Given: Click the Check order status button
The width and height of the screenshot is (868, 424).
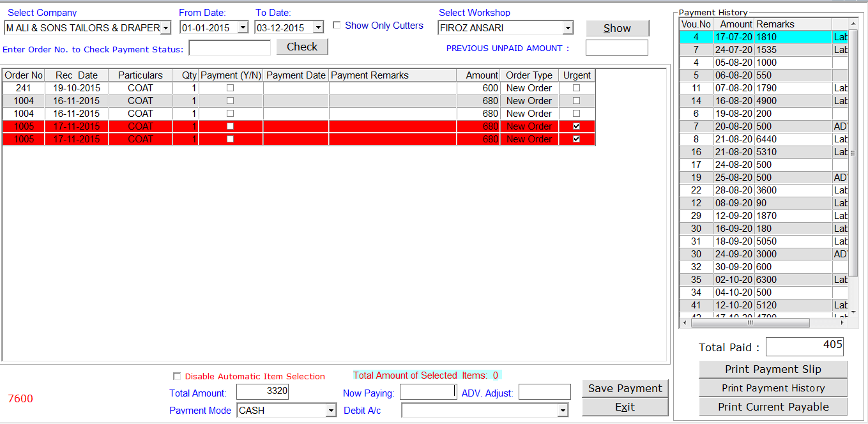Looking at the screenshot, I should [x=302, y=47].
